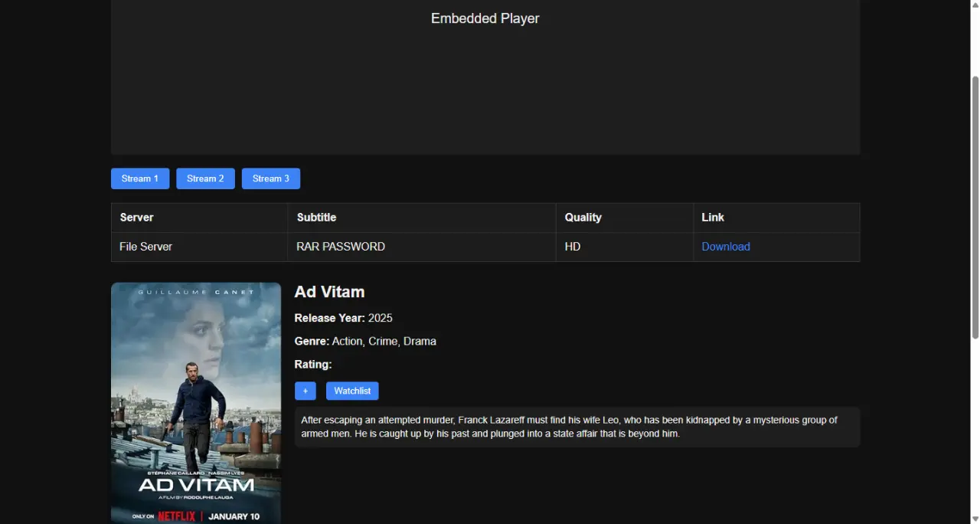Image resolution: width=980 pixels, height=524 pixels.
Task: Open the Download link
Action: 726,247
